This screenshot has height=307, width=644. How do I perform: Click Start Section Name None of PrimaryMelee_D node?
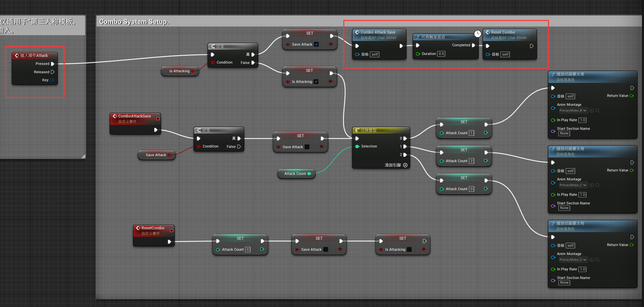564,283
